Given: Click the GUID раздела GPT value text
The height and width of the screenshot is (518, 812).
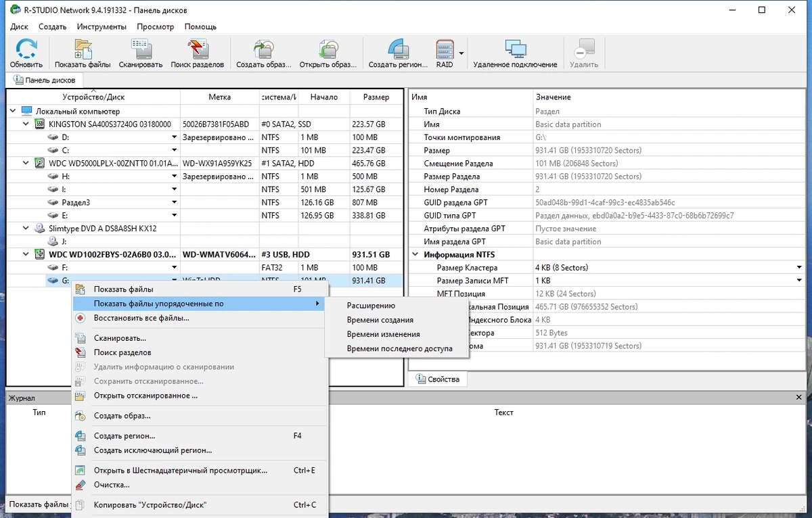Looking at the screenshot, I should point(605,203).
